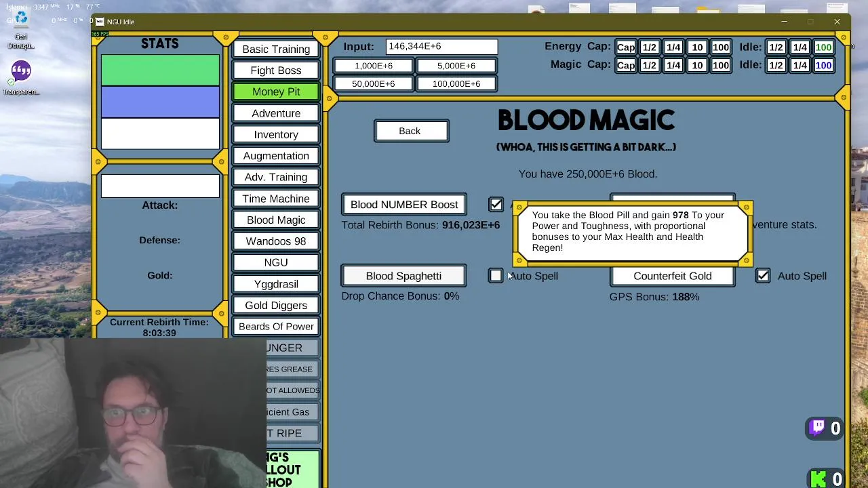The width and height of the screenshot is (868, 488).
Task: Click the purple Twitch counter icon
Action: [817, 428]
